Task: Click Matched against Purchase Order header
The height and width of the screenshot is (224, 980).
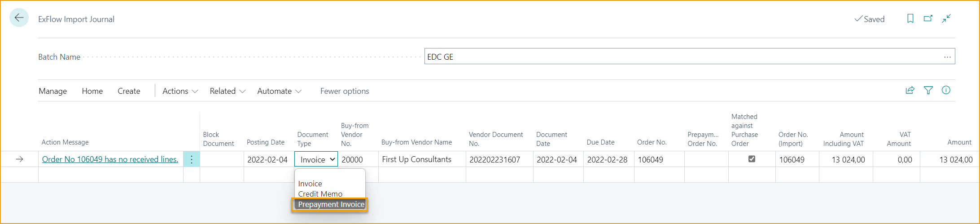Action: [x=744, y=130]
